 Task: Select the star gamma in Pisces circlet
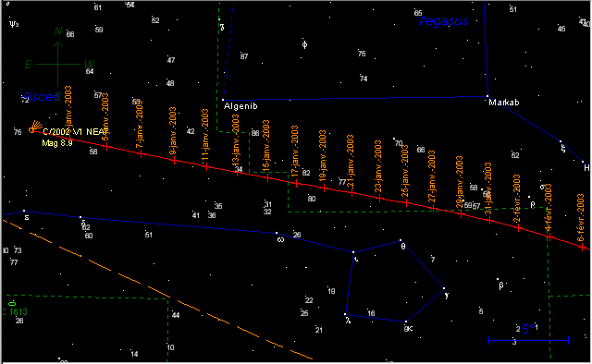pos(444,288)
